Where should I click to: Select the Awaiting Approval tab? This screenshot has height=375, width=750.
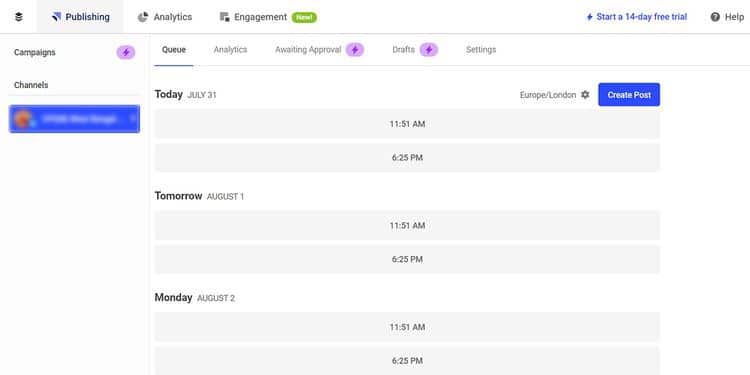coord(308,50)
